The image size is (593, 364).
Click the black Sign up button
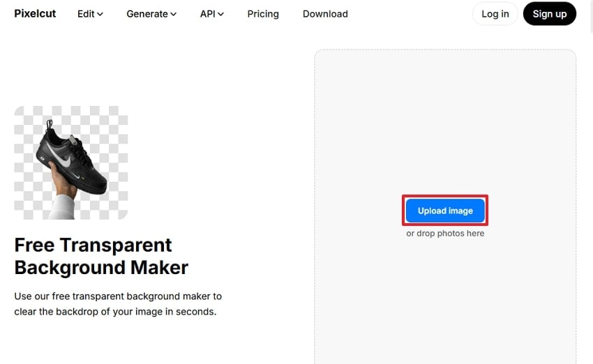coord(549,14)
